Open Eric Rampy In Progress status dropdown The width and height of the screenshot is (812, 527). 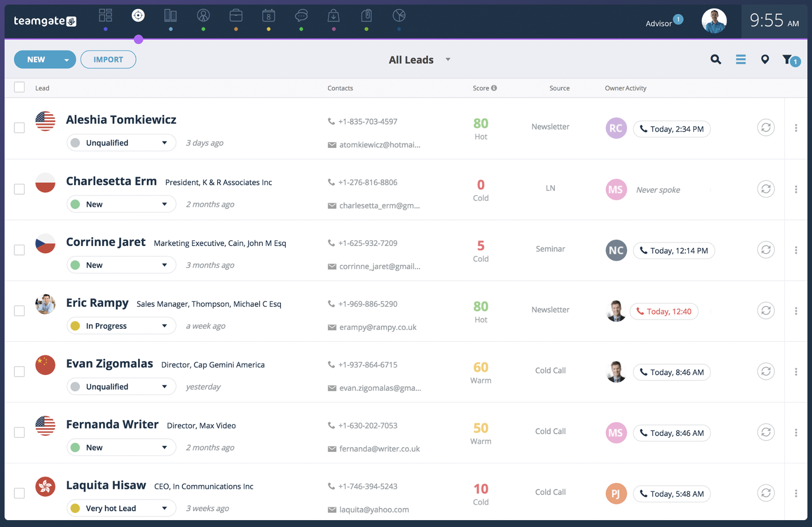[x=121, y=326]
